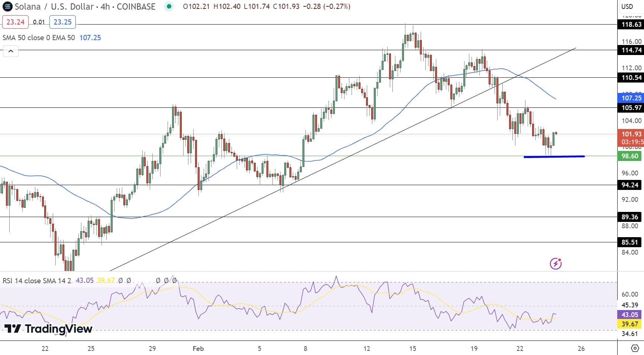Click the 23.24 sell price button
Viewport: 644px width, 355px height.
[x=16, y=22]
